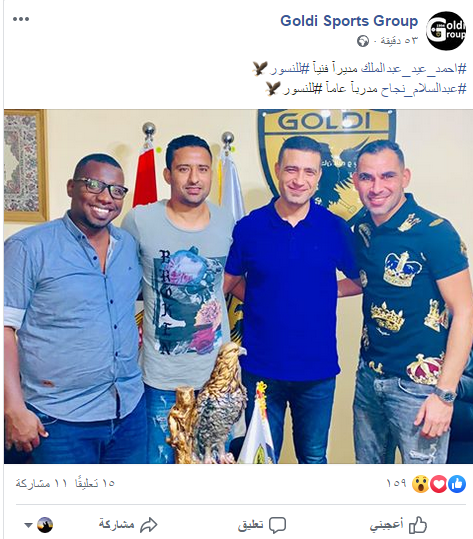Open the group photo of four men
The height and width of the screenshot is (539, 473).
[238, 286]
